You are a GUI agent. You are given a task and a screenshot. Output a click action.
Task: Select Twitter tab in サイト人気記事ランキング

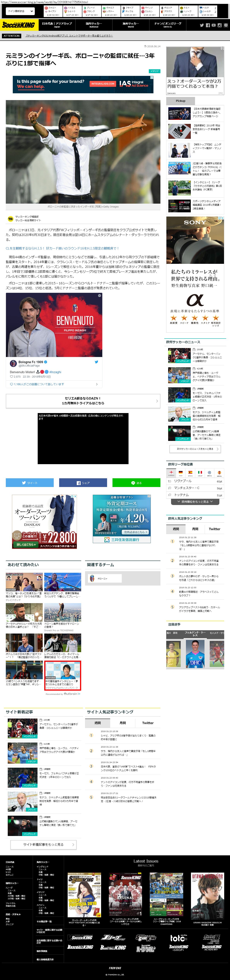148,723
